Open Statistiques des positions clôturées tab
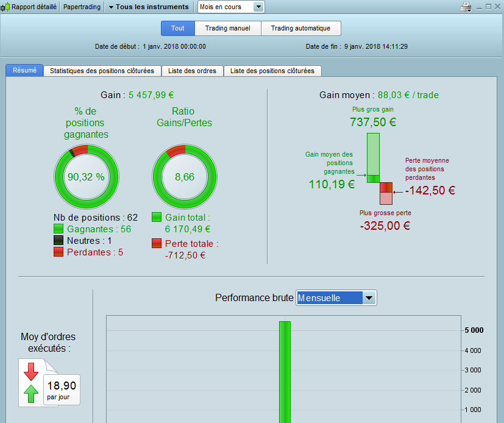504x423 pixels. 102,71
